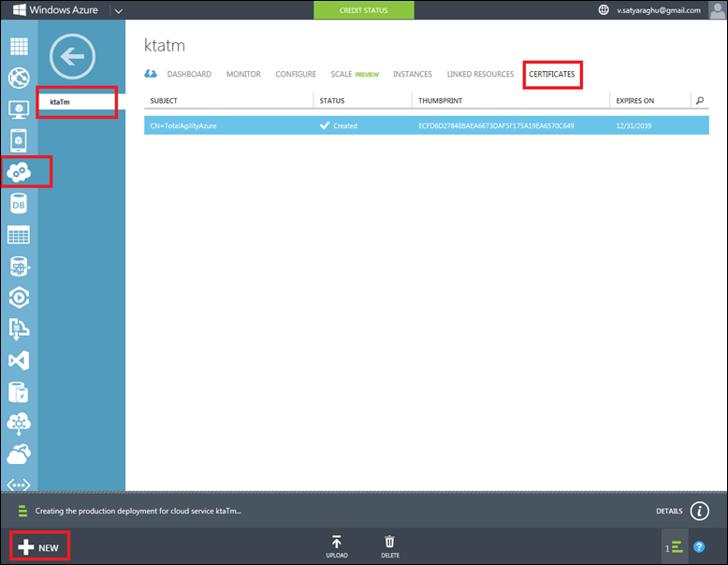Click the Created status cell

tap(340, 125)
